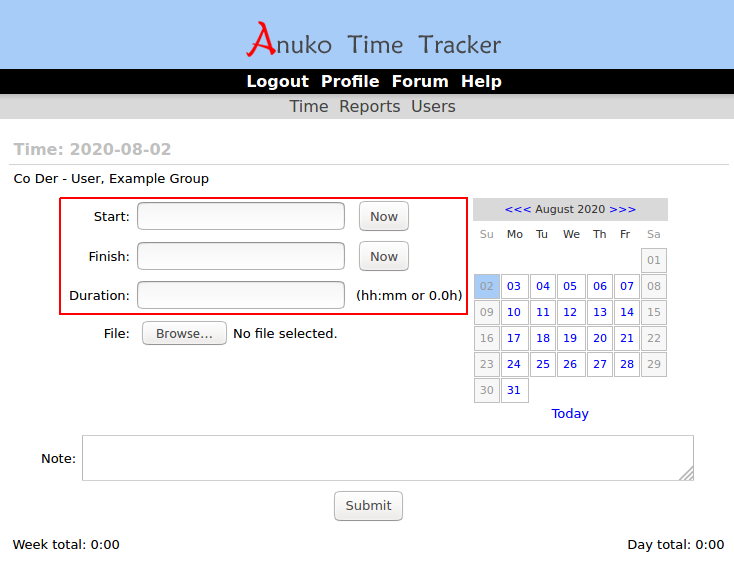
Task: Open the Forum link in the header
Action: (x=420, y=82)
